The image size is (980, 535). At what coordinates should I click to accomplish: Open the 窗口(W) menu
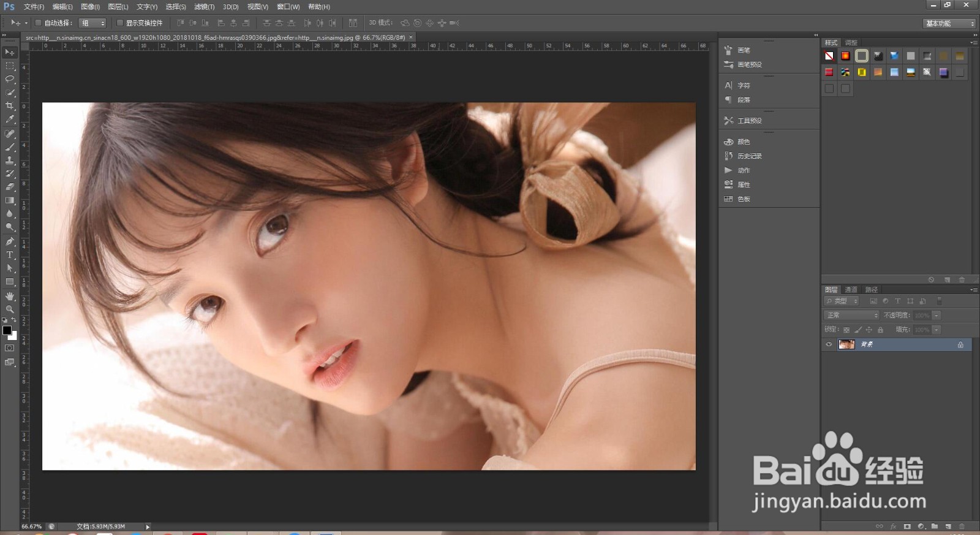click(288, 7)
